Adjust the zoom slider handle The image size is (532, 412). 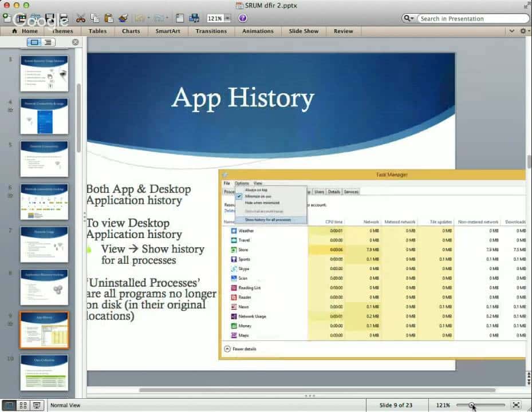click(x=472, y=405)
